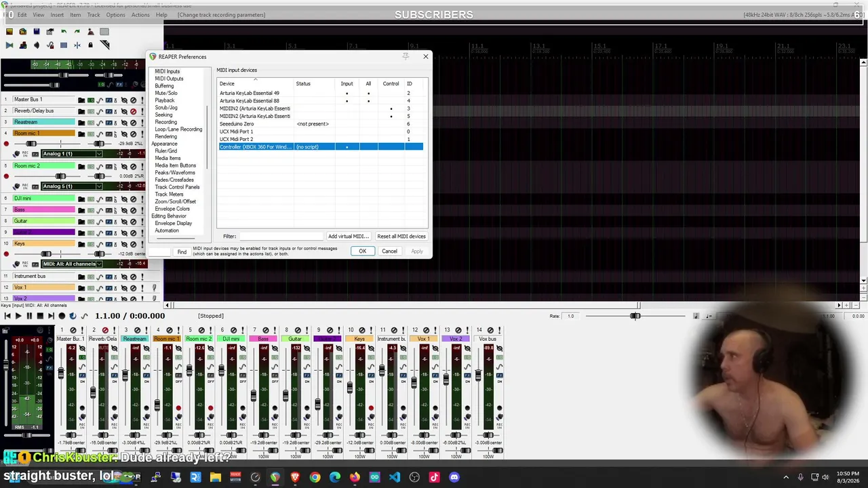This screenshot has height=488, width=868.
Task: Open the Analog 1 (1) input dropdown
Action: [x=72, y=154]
